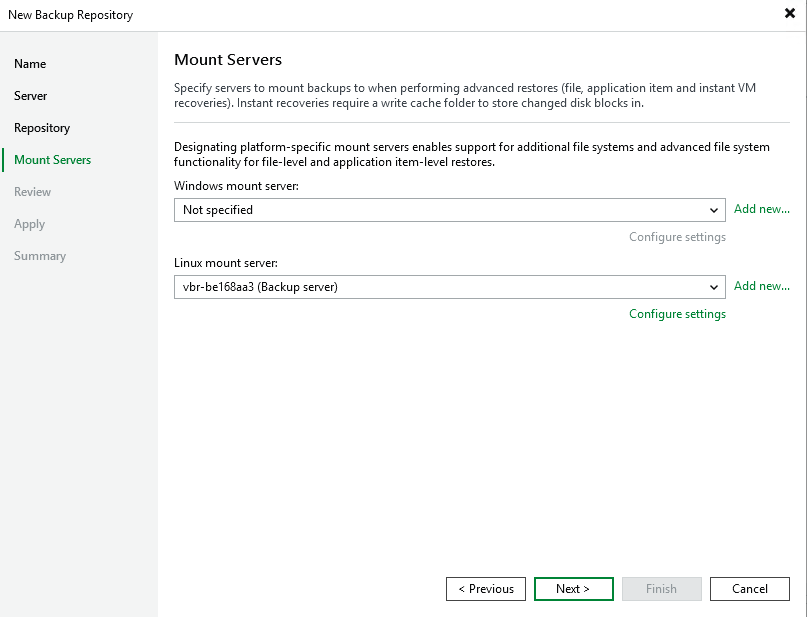Viewport: 807px width, 617px height.
Task: Cancel the repository wizard
Action: tap(749, 589)
